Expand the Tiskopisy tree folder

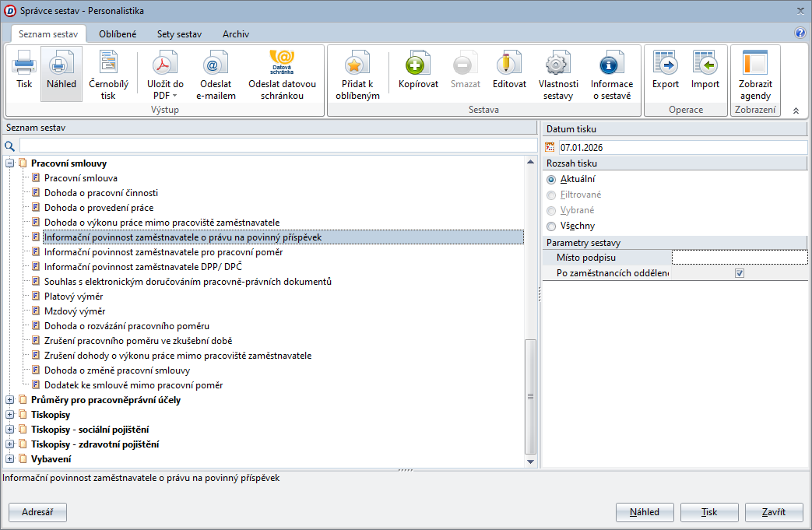[x=10, y=415]
